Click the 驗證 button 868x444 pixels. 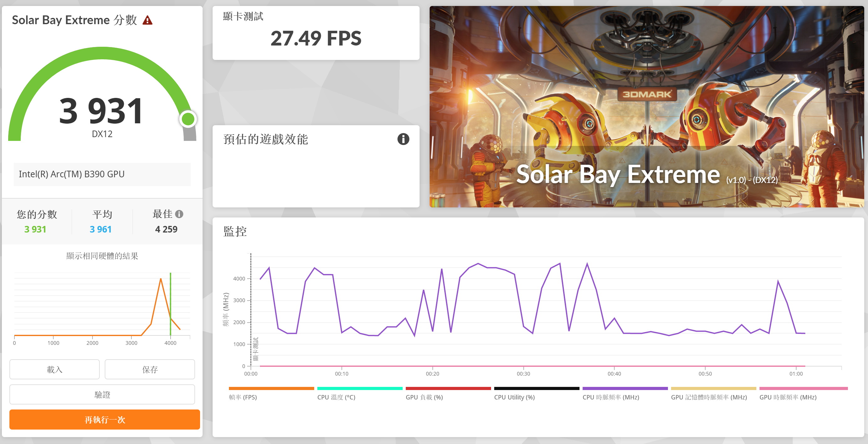(x=102, y=394)
